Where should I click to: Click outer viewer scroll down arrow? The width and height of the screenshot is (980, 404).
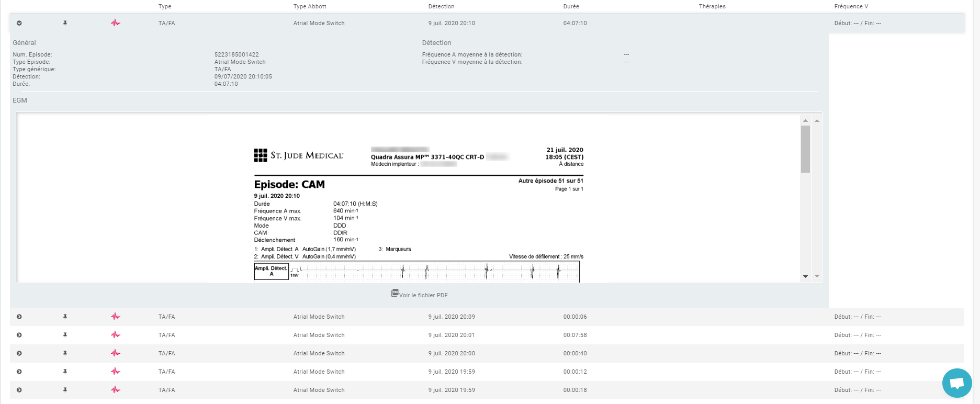tap(817, 276)
